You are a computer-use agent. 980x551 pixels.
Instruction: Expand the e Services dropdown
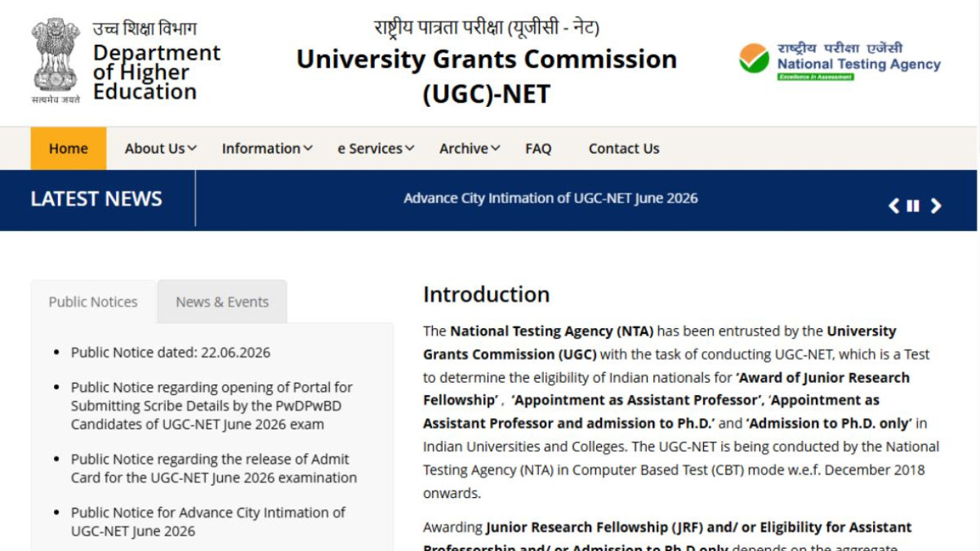pos(376,149)
